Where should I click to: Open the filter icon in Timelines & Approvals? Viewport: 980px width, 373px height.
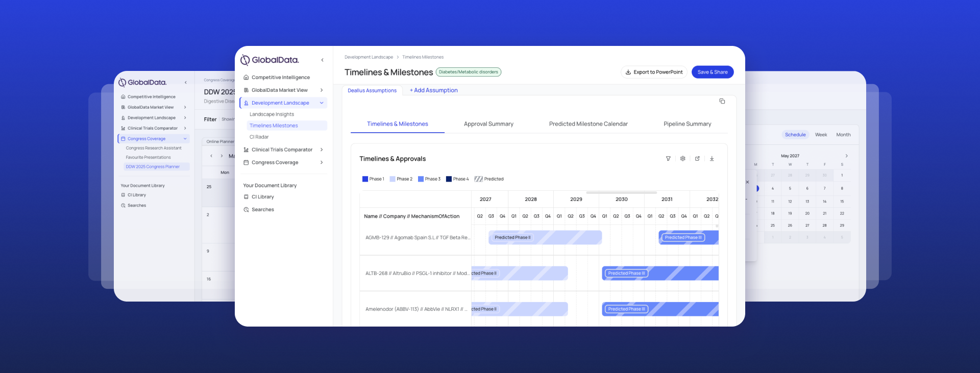(x=668, y=159)
